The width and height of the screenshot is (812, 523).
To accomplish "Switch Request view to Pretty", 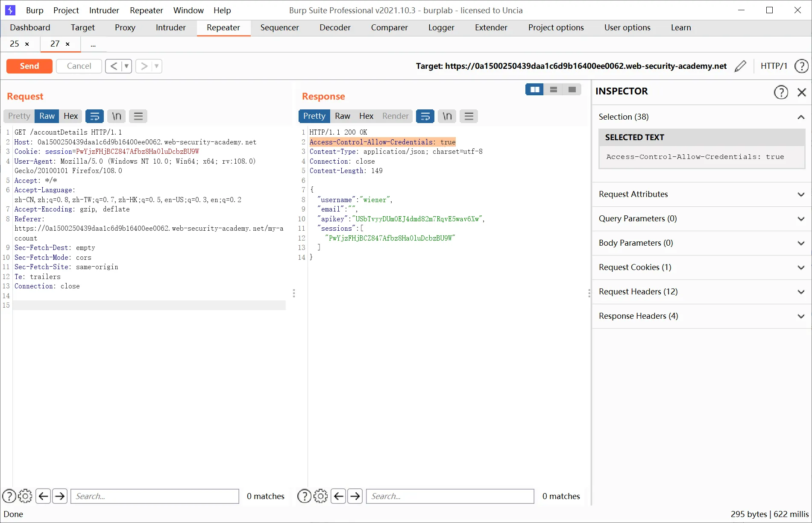I will point(19,116).
